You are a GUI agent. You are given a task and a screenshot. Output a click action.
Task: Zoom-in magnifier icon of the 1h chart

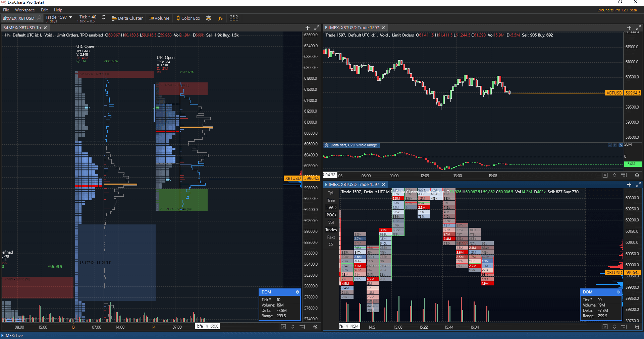(315, 327)
